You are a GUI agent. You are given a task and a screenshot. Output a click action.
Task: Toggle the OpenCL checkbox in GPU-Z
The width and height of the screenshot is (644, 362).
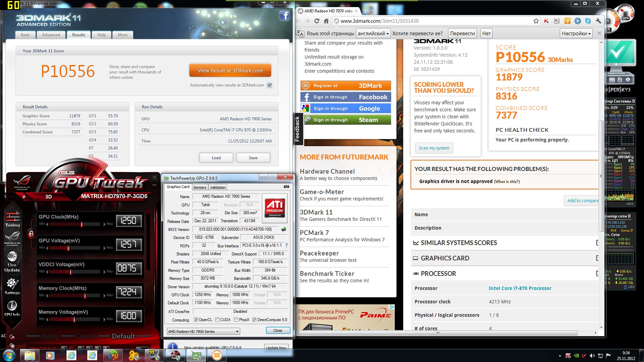[196, 320]
